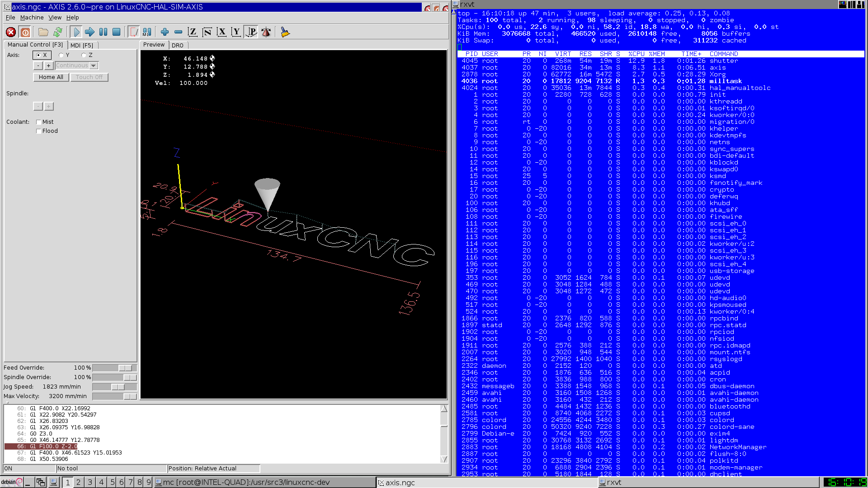This screenshot has width=868, height=488.
Task: Select Y front view
Action: pos(236,32)
